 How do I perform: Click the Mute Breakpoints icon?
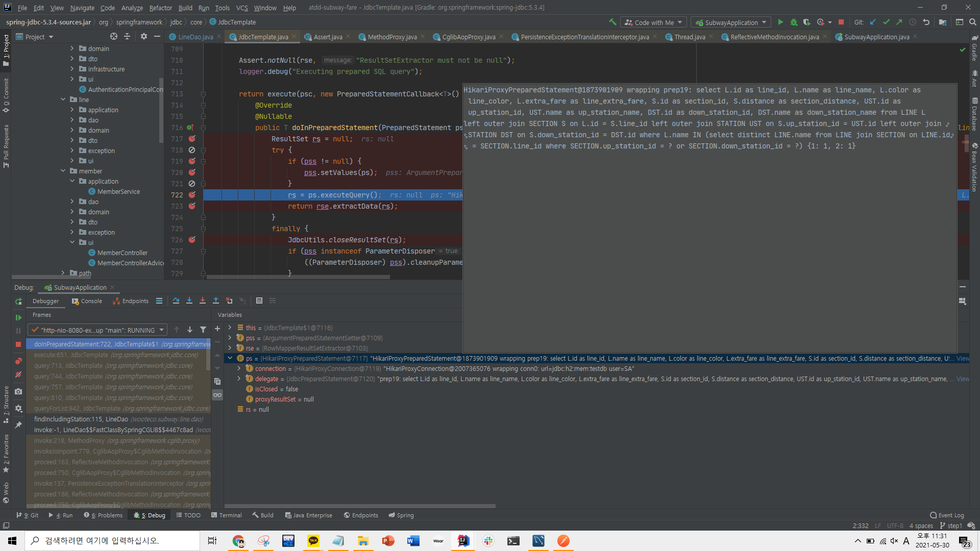[x=18, y=374]
